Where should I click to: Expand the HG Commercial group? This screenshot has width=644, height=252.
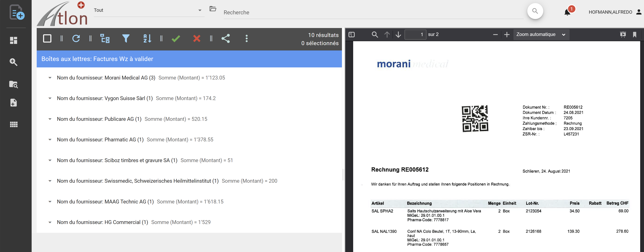pyautogui.click(x=50, y=222)
